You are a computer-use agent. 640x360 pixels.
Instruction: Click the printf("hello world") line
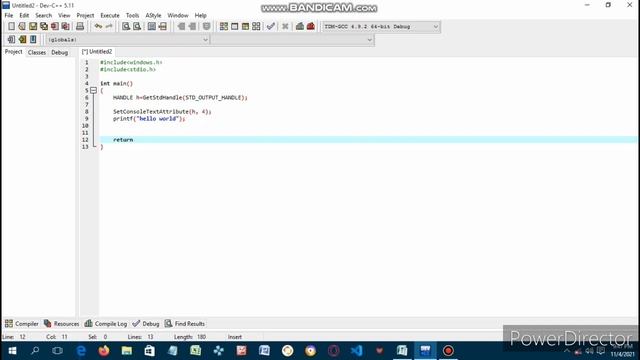tap(149, 118)
